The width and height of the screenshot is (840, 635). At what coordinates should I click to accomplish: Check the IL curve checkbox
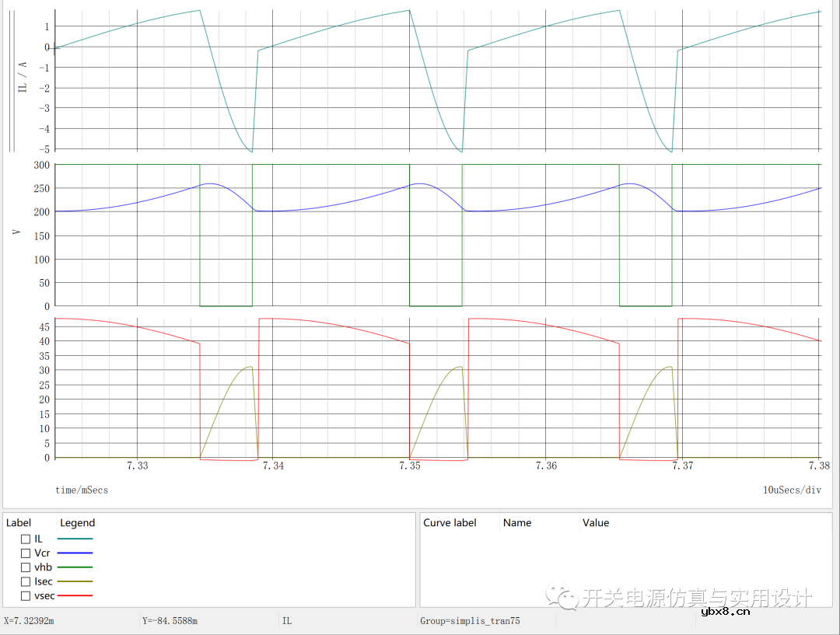pos(26,539)
